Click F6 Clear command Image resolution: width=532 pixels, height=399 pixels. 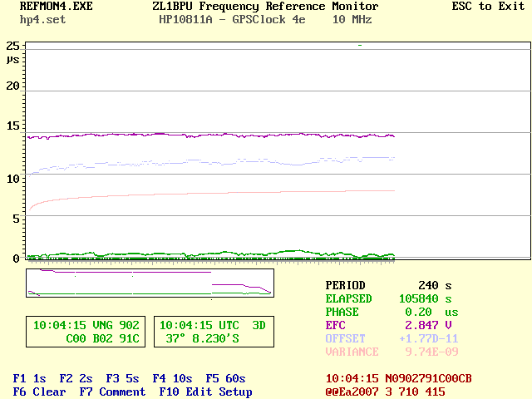pyautogui.click(x=39, y=392)
